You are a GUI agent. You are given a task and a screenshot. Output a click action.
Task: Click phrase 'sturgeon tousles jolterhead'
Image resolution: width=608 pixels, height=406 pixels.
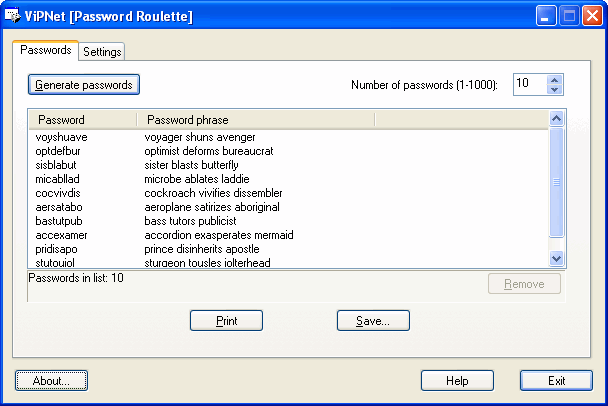207,262
